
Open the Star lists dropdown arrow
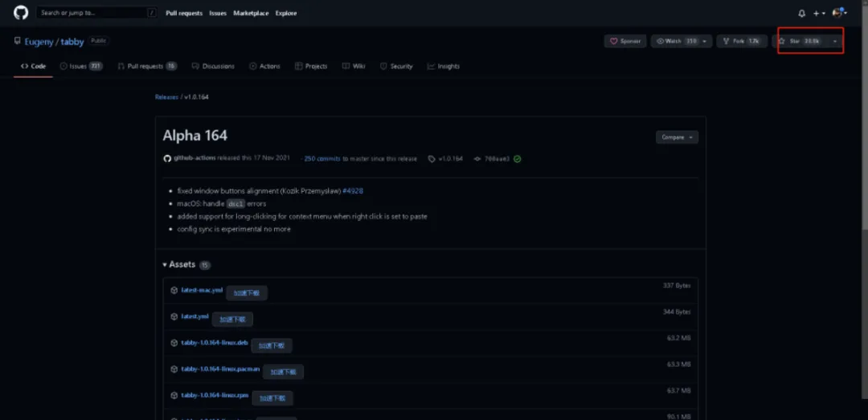coord(835,41)
